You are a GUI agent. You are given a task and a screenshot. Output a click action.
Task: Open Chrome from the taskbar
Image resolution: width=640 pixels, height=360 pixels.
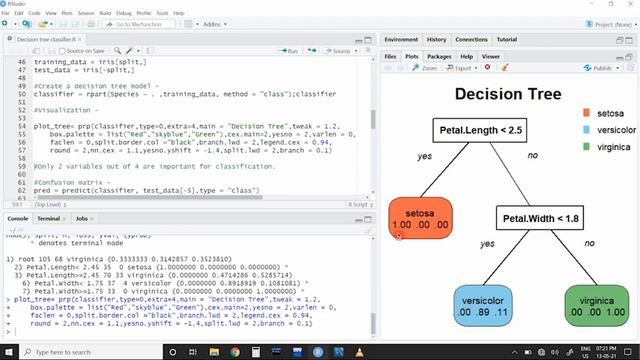pyautogui.click(x=235, y=352)
